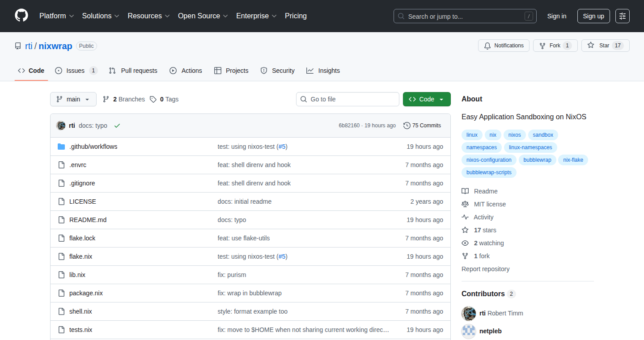Expand the Solutions menu
This screenshot has width=644, height=340.
(x=101, y=16)
